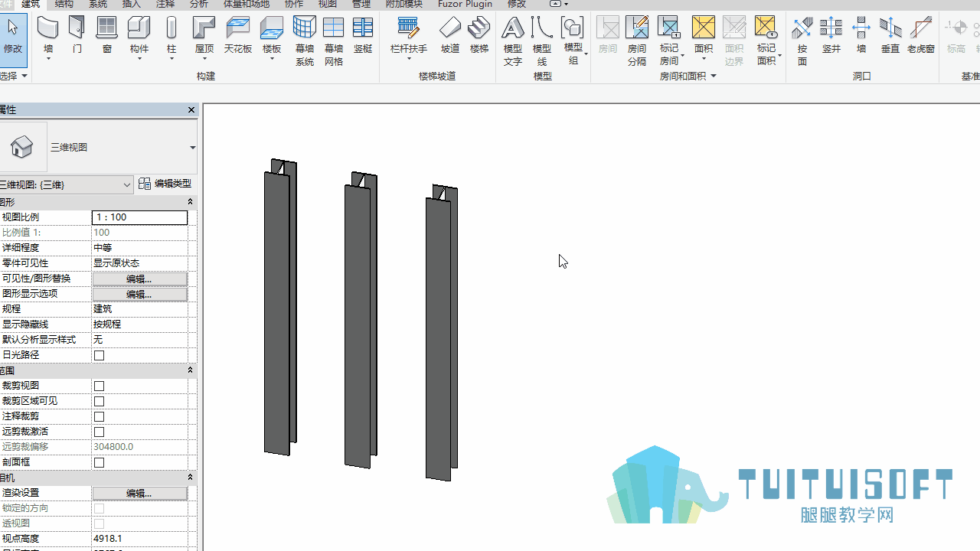Open the 三维视图 type selector dropdown
Screen dimensions: 980x551
(x=192, y=148)
